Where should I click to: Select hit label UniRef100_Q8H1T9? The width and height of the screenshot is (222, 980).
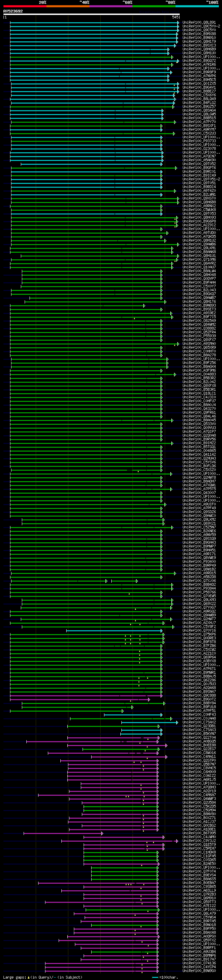pos(199,41)
